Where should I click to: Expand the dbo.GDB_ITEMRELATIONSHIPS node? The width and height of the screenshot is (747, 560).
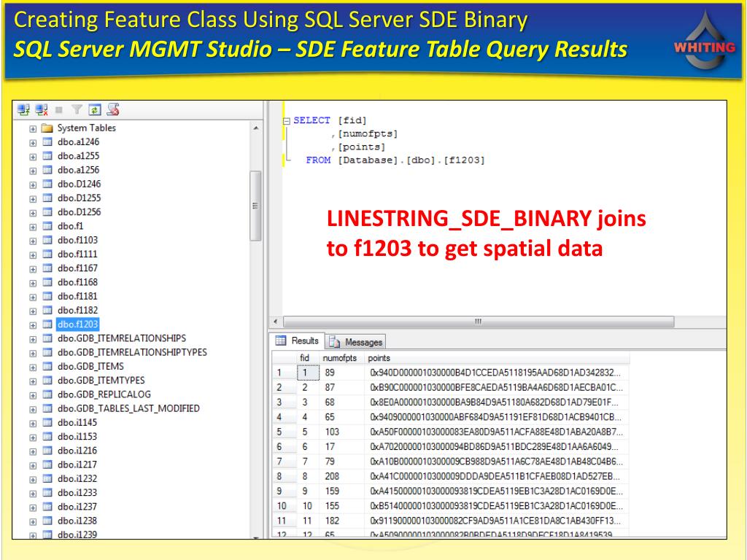click(x=33, y=340)
